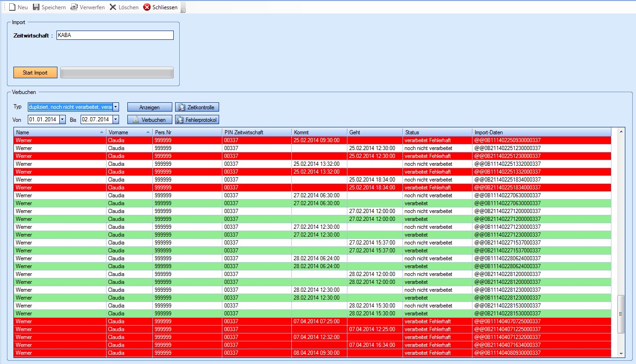Viewport: 636px width, 364px height.
Task: Select Kommt cell 08.04.2014 09:30:00
Action: tap(319, 352)
